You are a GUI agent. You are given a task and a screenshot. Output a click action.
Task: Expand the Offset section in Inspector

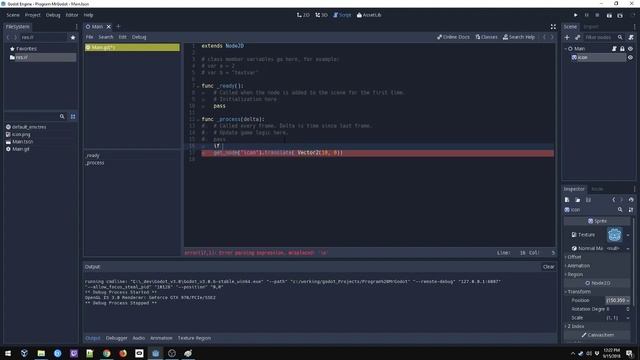(574, 257)
